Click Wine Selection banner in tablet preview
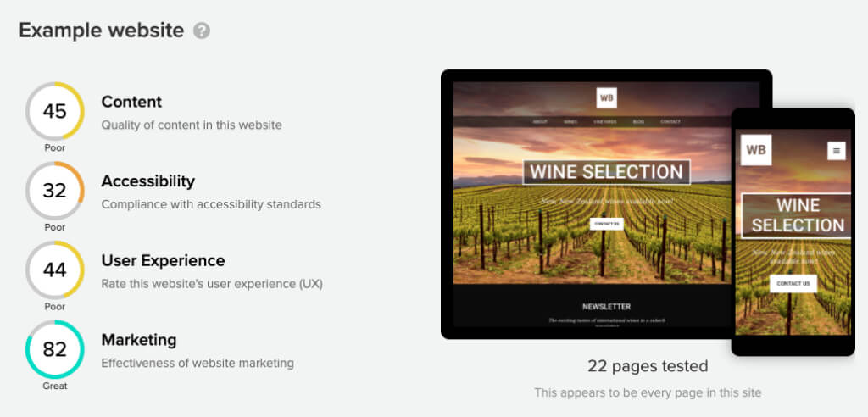Image resolution: width=868 pixels, height=417 pixels. tap(606, 172)
